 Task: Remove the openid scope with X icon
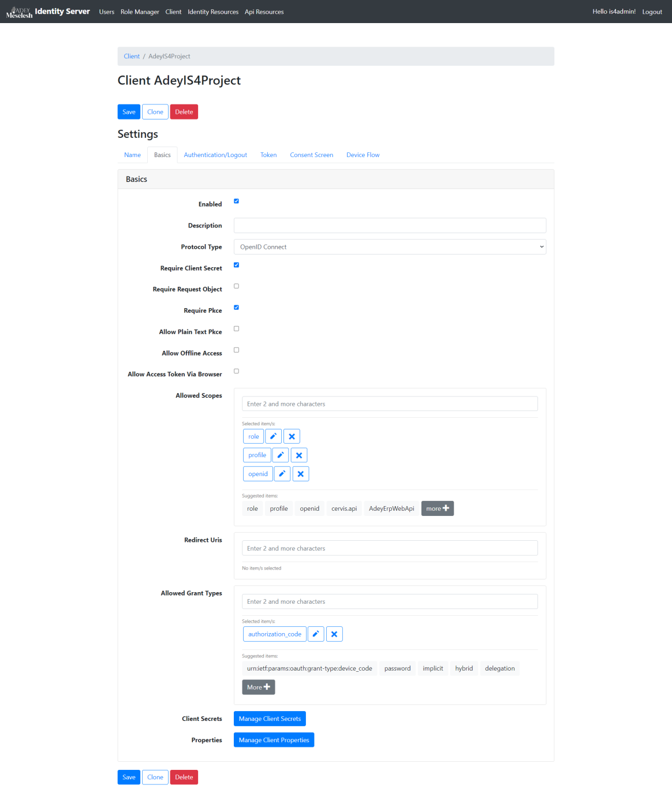tap(301, 474)
